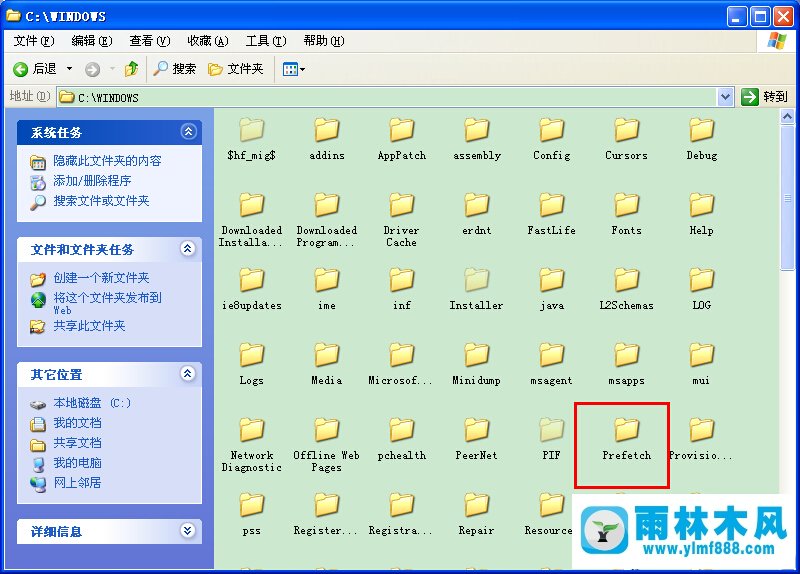
Task: Open the 查看(V) menu
Action: 149,41
